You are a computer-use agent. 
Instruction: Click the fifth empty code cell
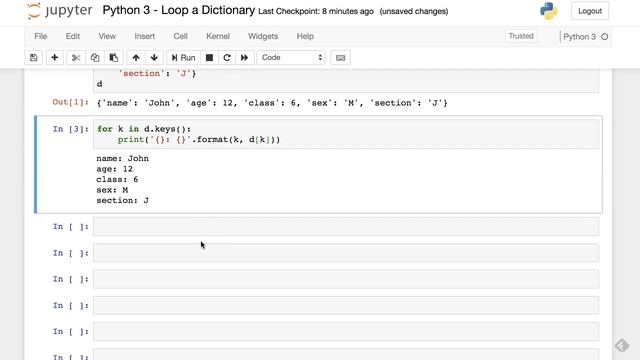(346, 331)
